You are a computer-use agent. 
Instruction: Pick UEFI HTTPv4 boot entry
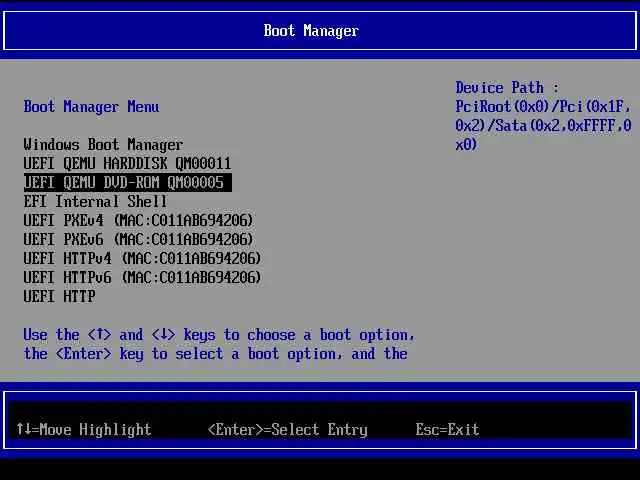click(142, 258)
